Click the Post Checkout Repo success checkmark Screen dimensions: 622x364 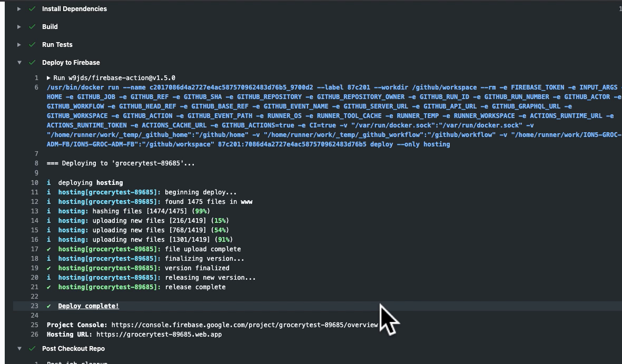(x=32, y=349)
